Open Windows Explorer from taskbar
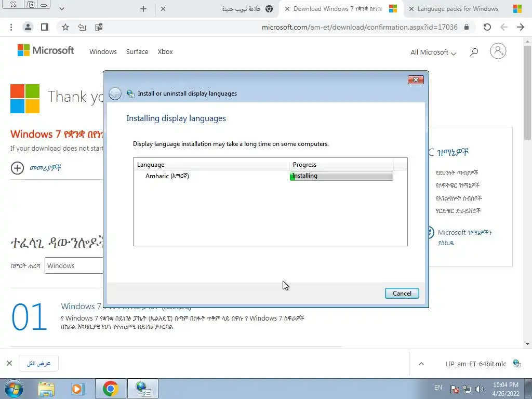Screen dimensions: 532x399 point(46,389)
